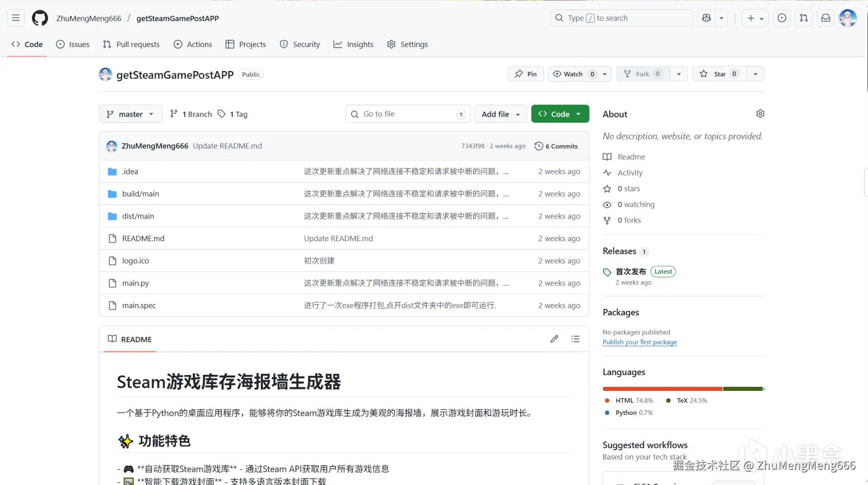Viewport: 868px width, 485px height.
Task: Click the commit author avatar for ZhuMengMeng666
Action: coord(112,146)
